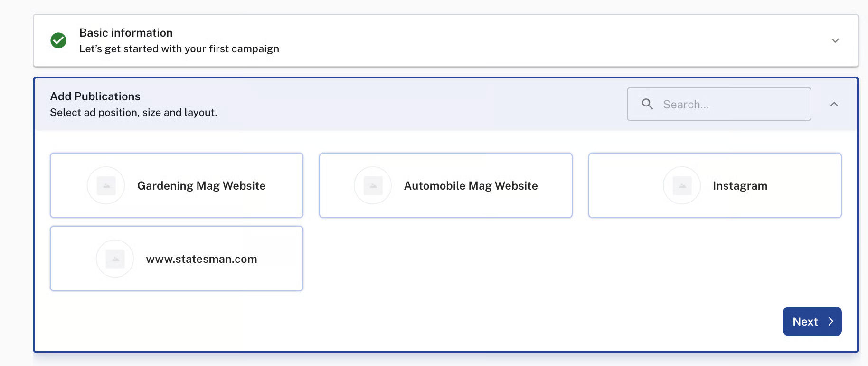
Task: Click the Gardening Mag Website placeholder image
Action: coord(106,185)
